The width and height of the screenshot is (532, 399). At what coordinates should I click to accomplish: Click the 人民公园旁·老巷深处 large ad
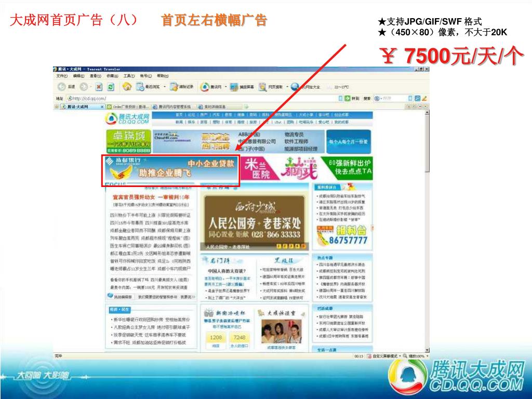point(255,221)
